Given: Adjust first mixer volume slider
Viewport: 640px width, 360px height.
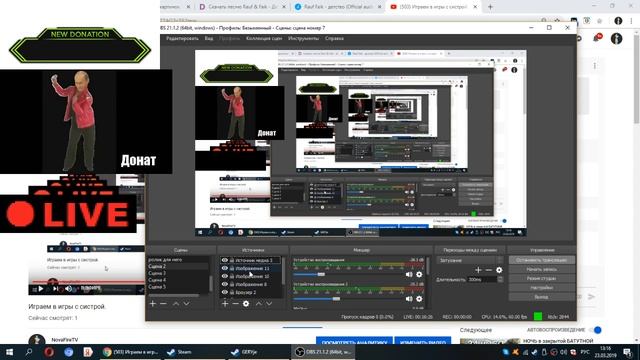Looking at the screenshot, I should point(321,274).
